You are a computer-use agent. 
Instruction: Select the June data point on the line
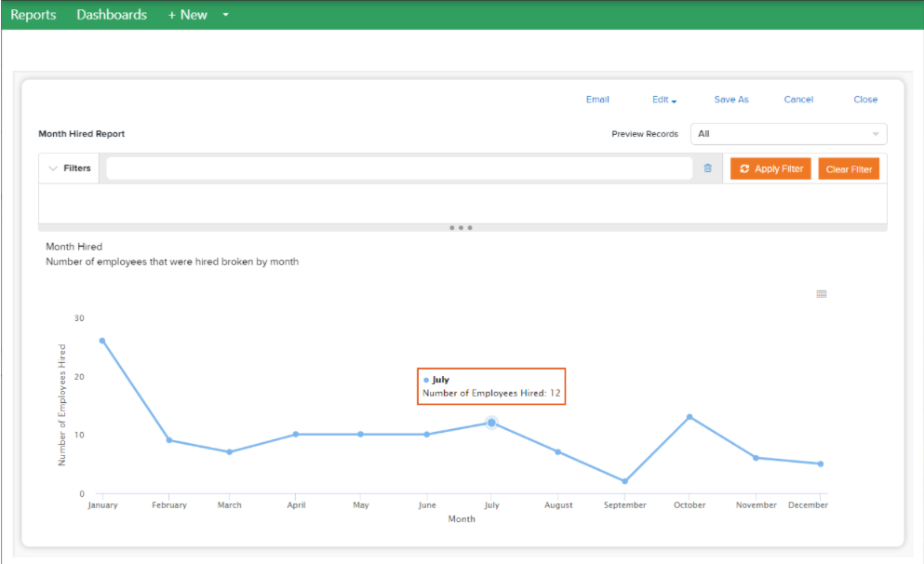427,435
